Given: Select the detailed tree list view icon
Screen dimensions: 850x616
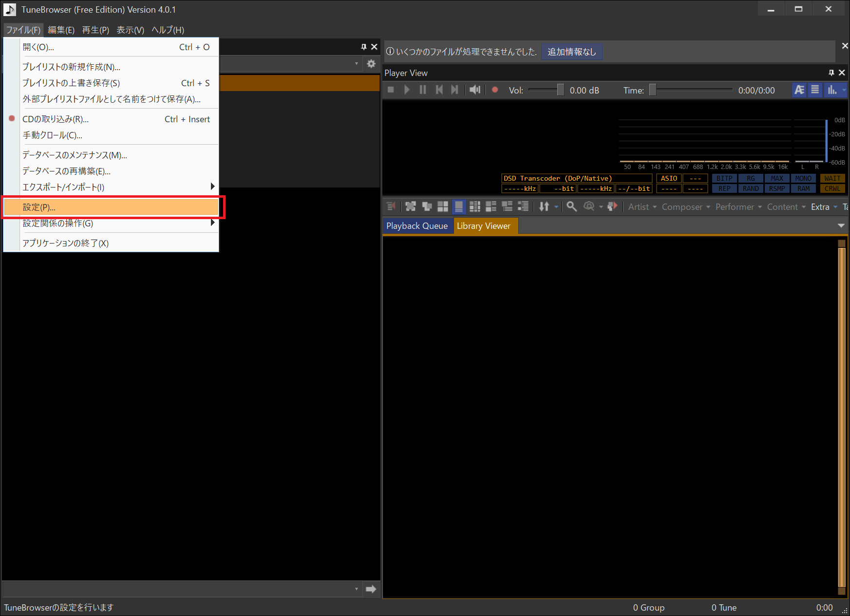Looking at the screenshot, I should pos(523,206).
